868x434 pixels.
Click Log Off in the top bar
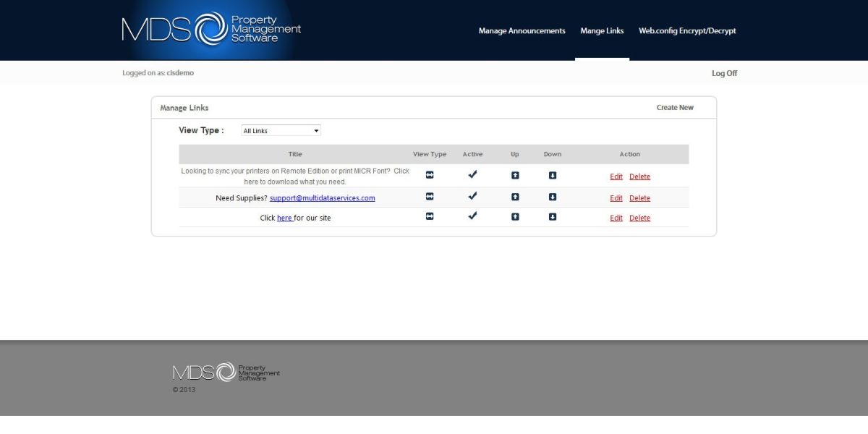pyautogui.click(x=724, y=73)
